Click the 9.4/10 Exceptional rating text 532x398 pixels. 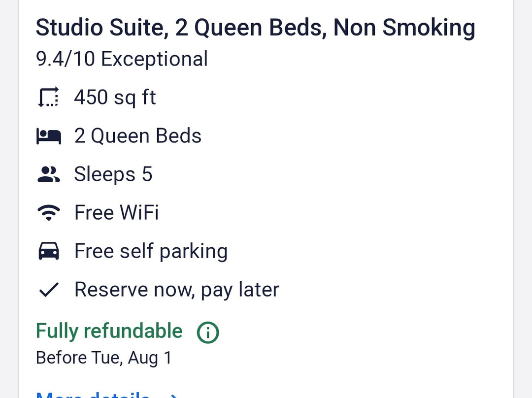121,59
